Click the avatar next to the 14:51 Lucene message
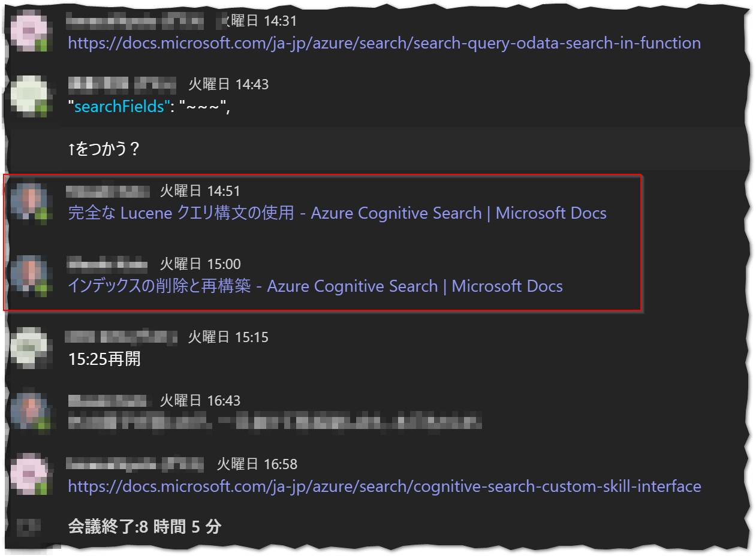This screenshot has height=556, width=756. (x=31, y=201)
